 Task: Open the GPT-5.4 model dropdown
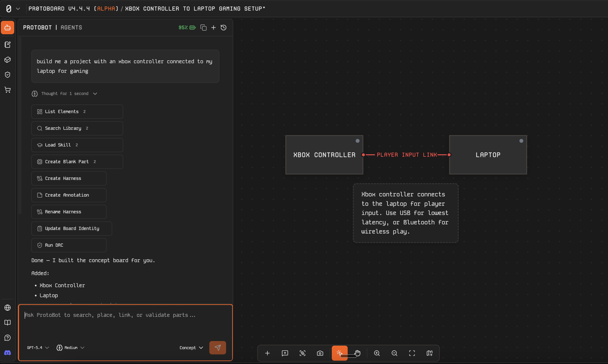coord(38,348)
